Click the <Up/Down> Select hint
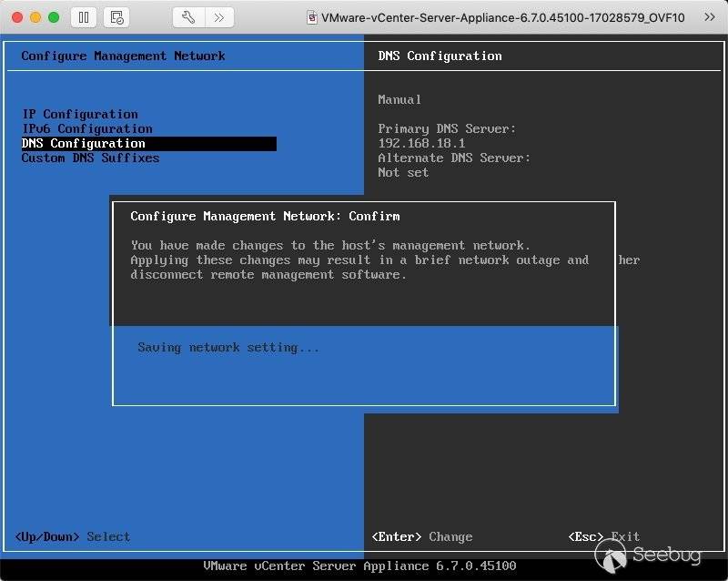The height and width of the screenshot is (581, 728). pyautogui.click(x=73, y=537)
